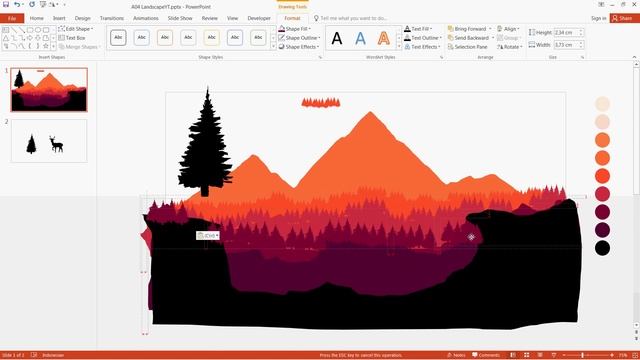640x360 pixels.
Task: Open Format Shape dialog launcher in Shape Styles
Action: click(320, 58)
